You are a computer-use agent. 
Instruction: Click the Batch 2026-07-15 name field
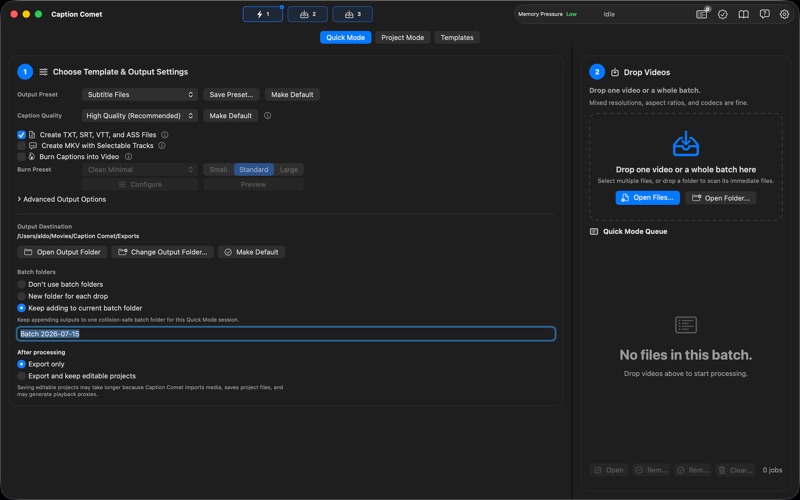286,334
